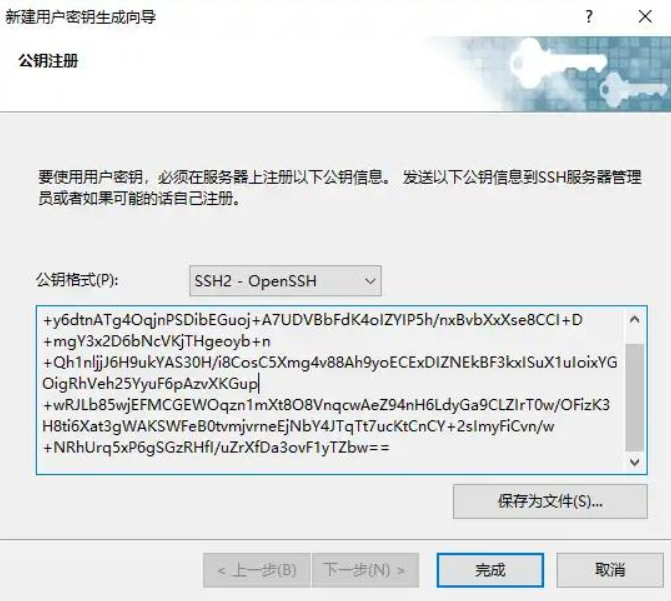
Task: Click the 取消 cancel button
Action: point(610,570)
